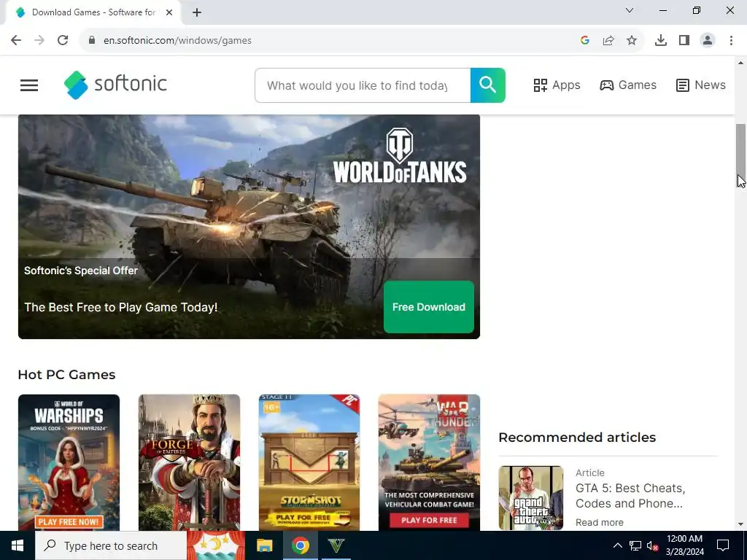Click Softonic's Special Offer text
747x560 pixels.
81,271
